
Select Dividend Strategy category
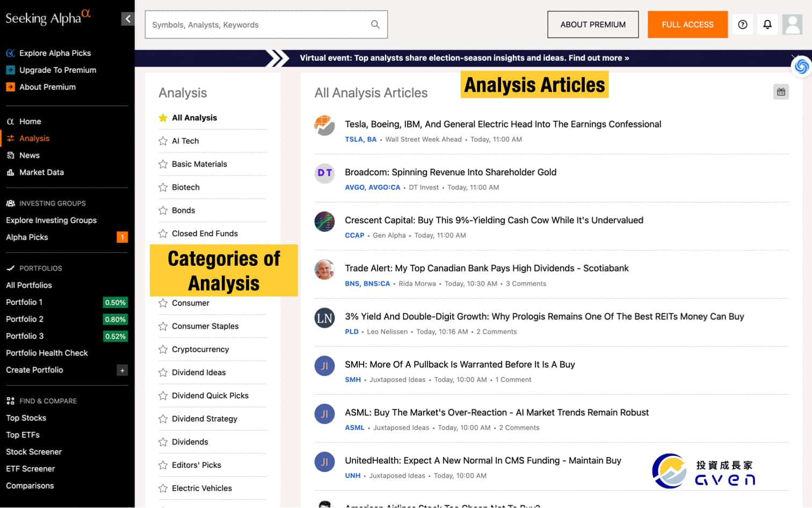(x=204, y=418)
